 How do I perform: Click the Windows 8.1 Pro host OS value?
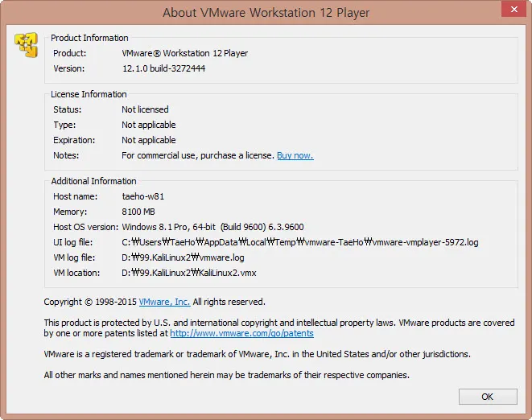[x=212, y=227]
